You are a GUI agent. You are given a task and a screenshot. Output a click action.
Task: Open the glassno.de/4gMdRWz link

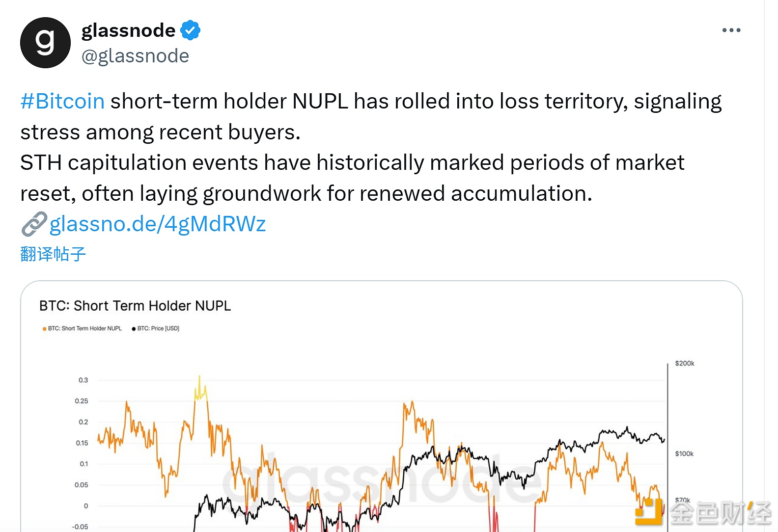(158, 224)
